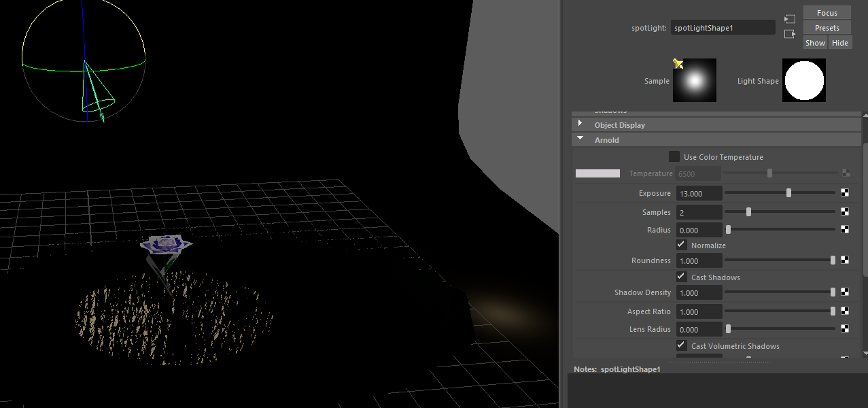Click the Roundness slider handle
The width and height of the screenshot is (868, 408).
click(833, 260)
